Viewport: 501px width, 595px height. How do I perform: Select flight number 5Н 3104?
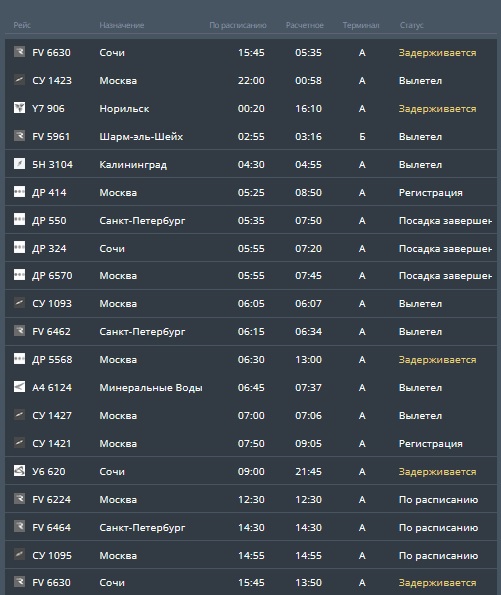(x=52, y=165)
